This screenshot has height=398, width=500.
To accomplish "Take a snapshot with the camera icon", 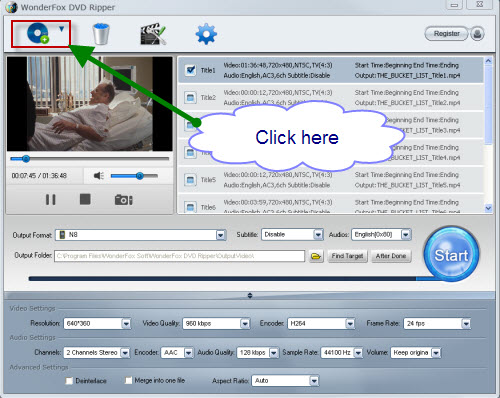I will click(x=124, y=200).
